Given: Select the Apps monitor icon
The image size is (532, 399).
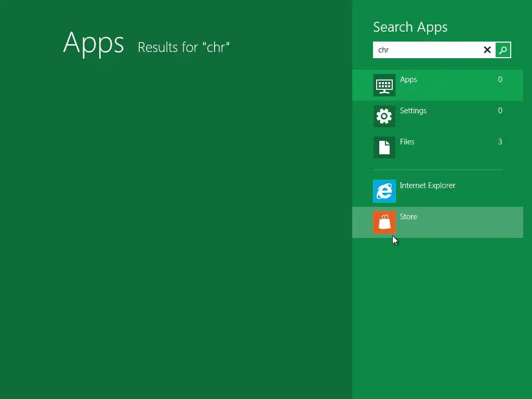Looking at the screenshot, I should 384,85.
